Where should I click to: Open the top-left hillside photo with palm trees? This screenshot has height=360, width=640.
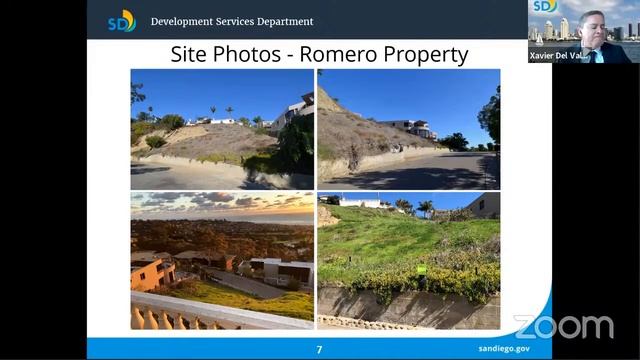coord(222,129)
